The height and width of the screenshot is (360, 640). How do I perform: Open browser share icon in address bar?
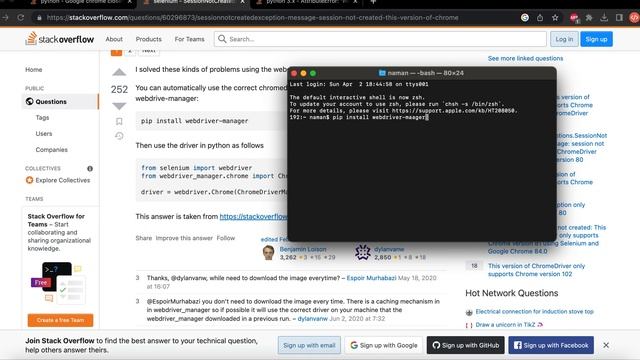click(540, 18)
